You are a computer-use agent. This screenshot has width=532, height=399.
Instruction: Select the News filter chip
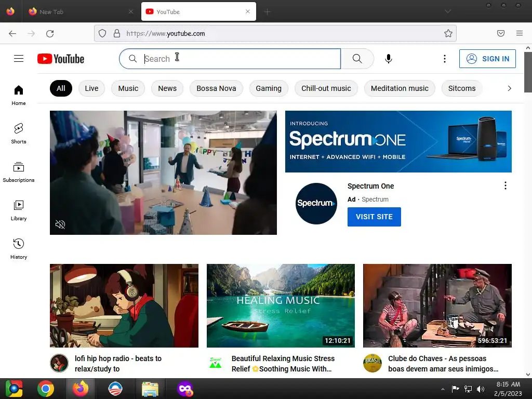(167, 88)
